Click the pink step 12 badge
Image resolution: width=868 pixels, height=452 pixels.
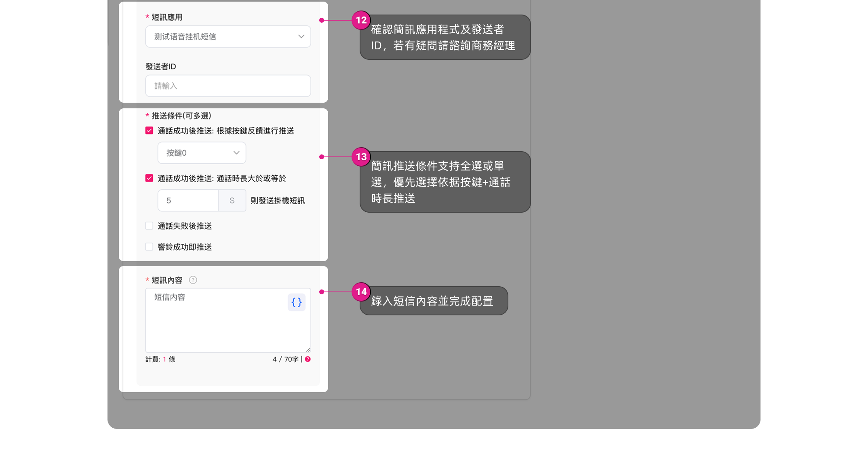tap(361, 20)
